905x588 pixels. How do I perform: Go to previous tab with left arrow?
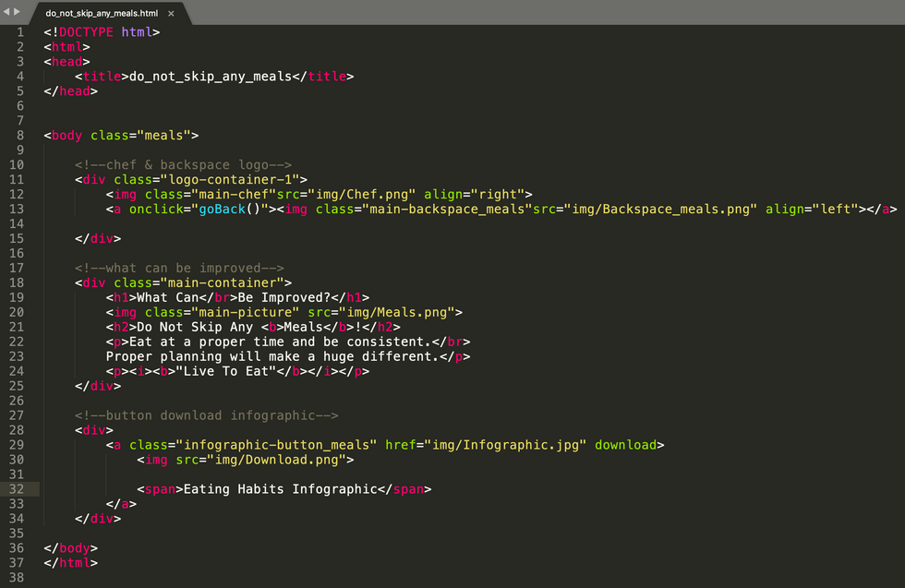6,12
